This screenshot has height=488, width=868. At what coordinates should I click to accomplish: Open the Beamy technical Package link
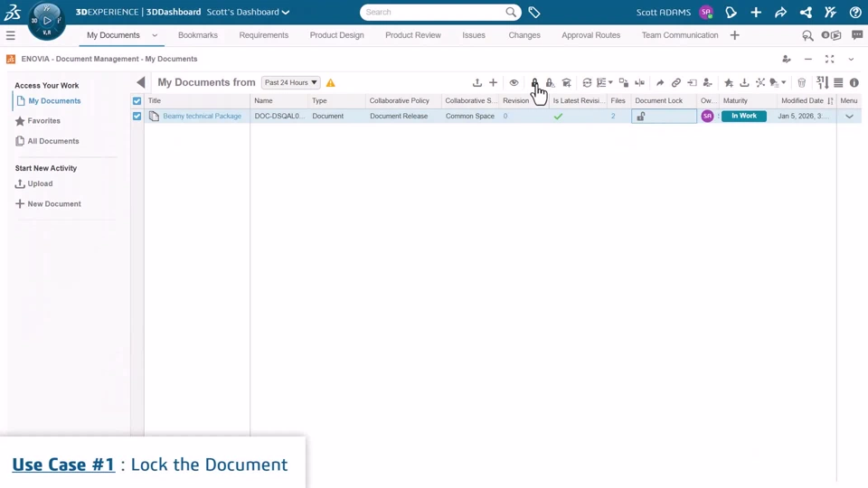point(202,117)
